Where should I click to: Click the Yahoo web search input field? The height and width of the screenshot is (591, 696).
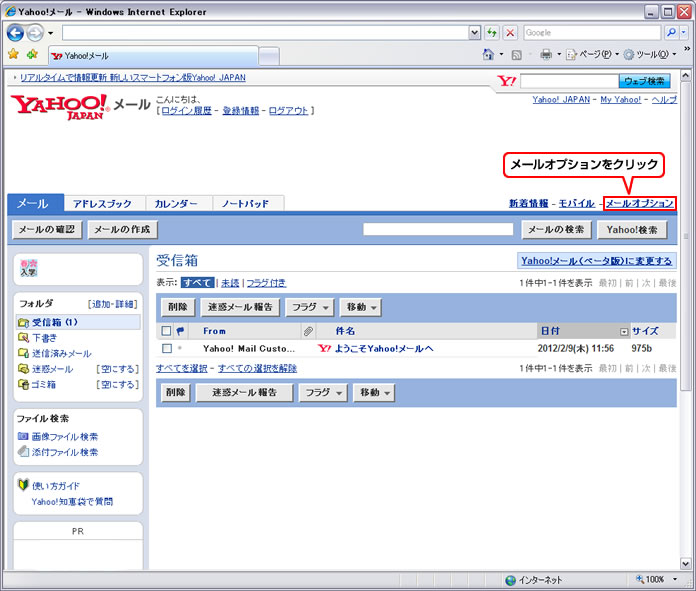click(x=569, y=81)
